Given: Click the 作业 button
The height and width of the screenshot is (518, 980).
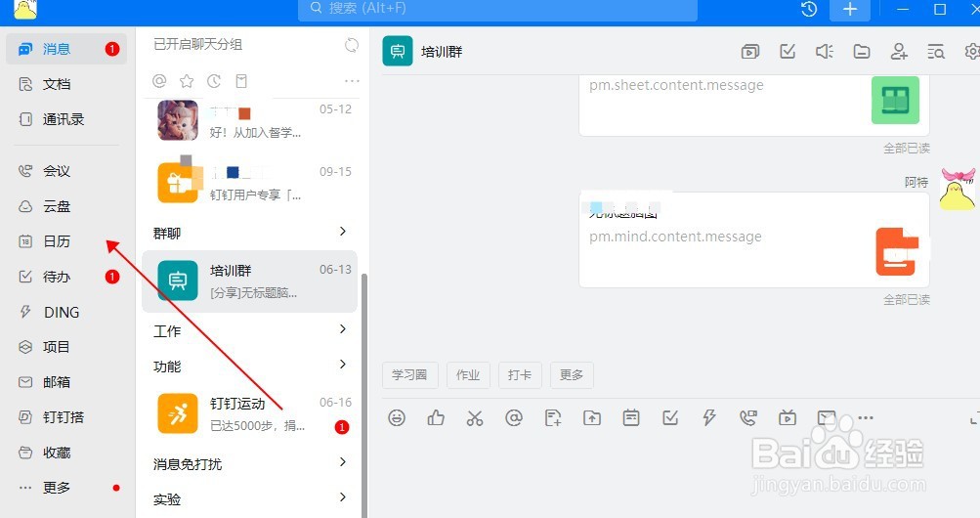Looking at the screenshot, I should 468,375.
